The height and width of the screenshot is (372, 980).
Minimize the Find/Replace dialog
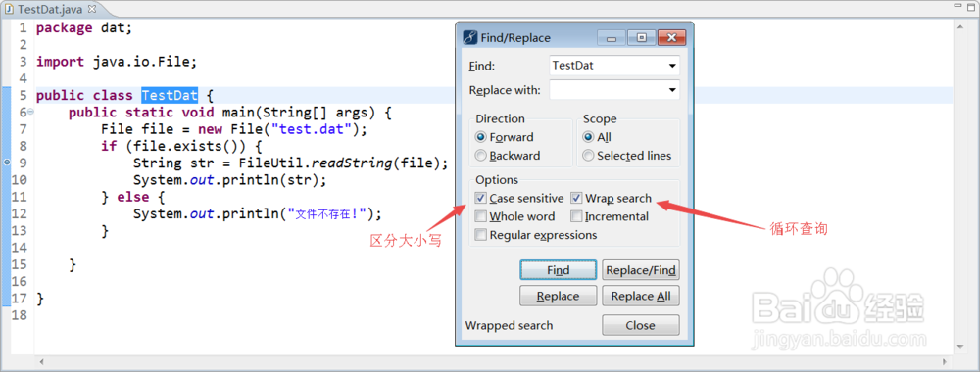[611, 38]
